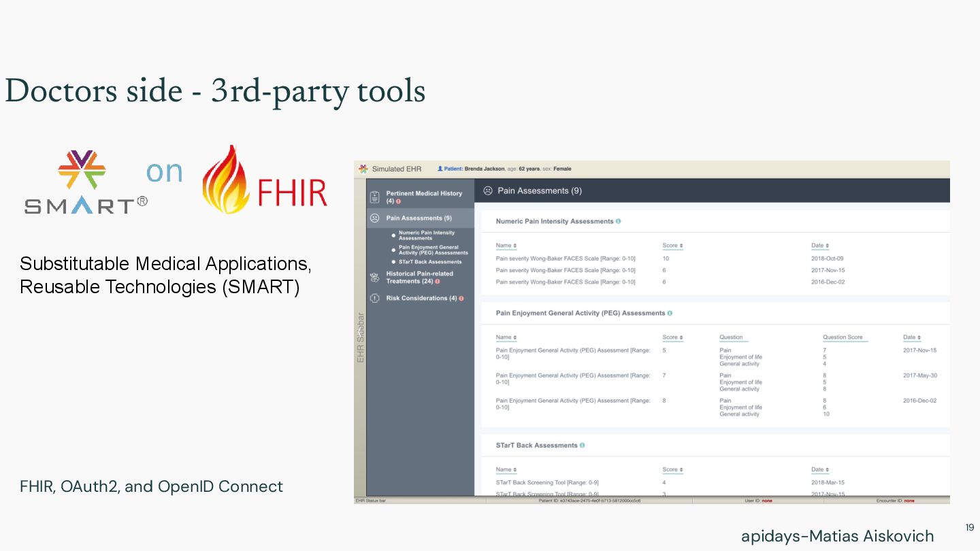This screenshot has width=980, height=551.
Task: Click the clipboard icon for Pertinent Medical History
Action: 374,197
